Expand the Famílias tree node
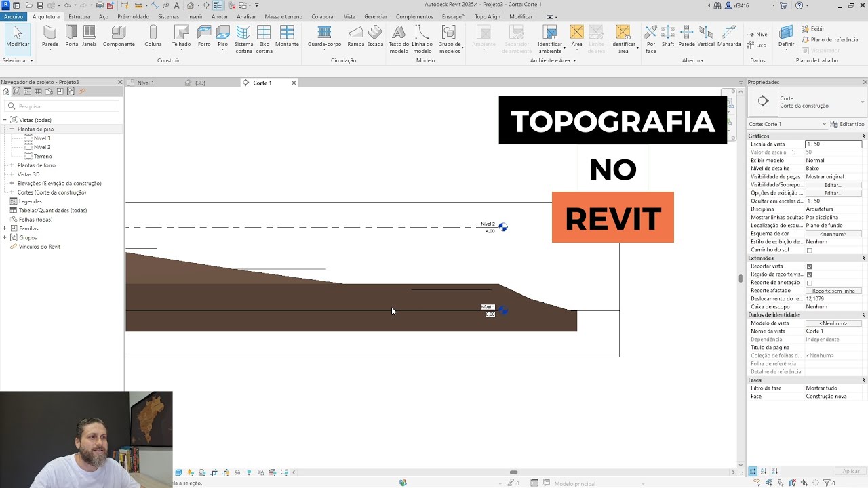 (5, 228)
